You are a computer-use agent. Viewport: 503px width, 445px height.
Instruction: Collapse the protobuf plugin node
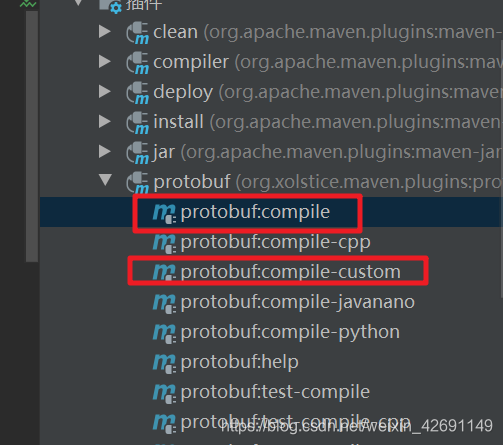tap(105, 180)
